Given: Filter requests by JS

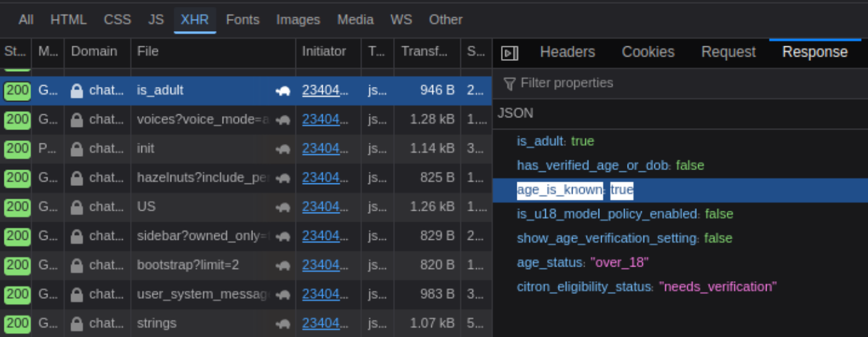Looking at the screenshot, I should [156, 20].
